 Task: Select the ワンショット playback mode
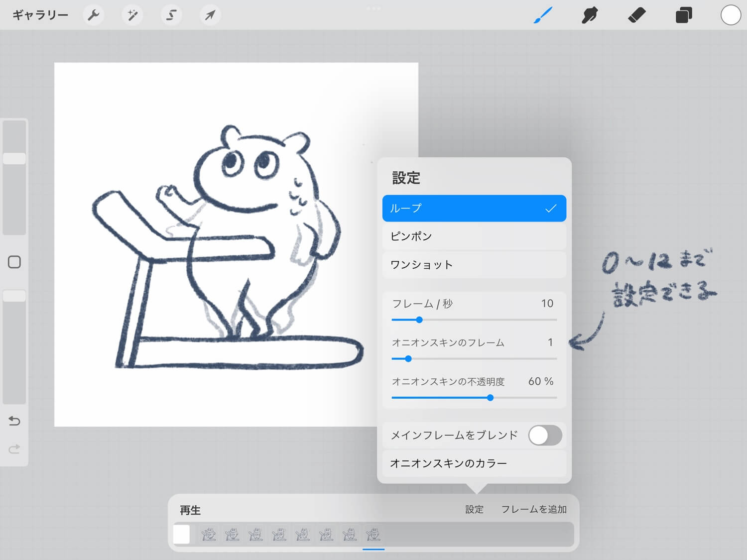point(474,265)
